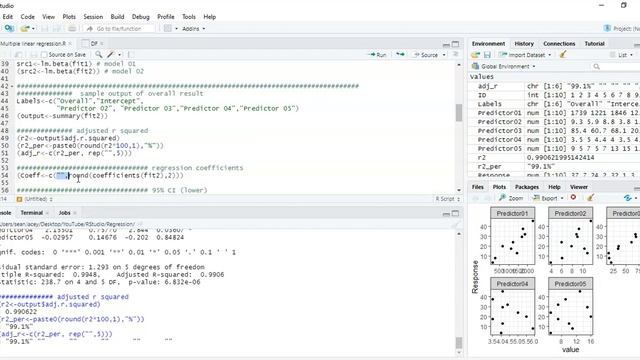
Task: Open the Edit menu
Action: click(7, 17)
